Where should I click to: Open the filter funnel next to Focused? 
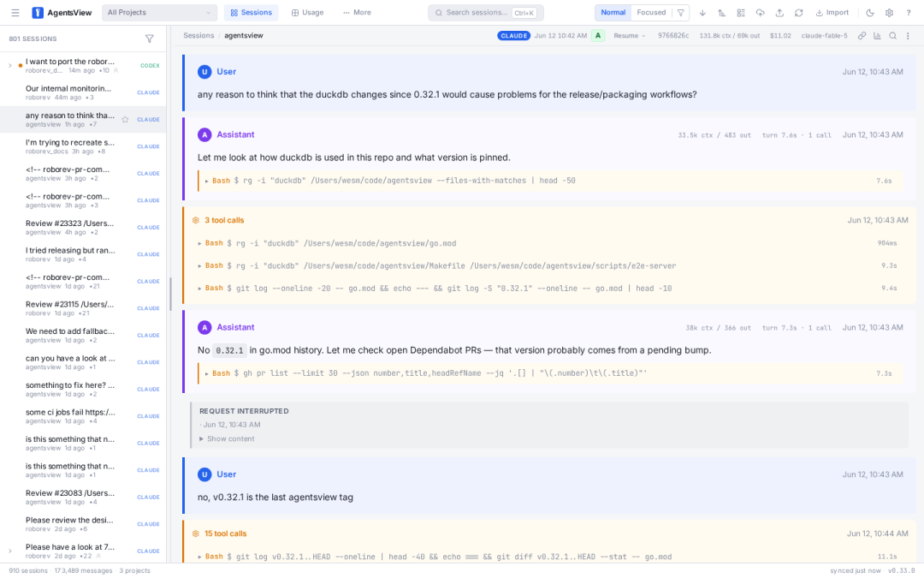pyautogui.click(x=681, y=12)
